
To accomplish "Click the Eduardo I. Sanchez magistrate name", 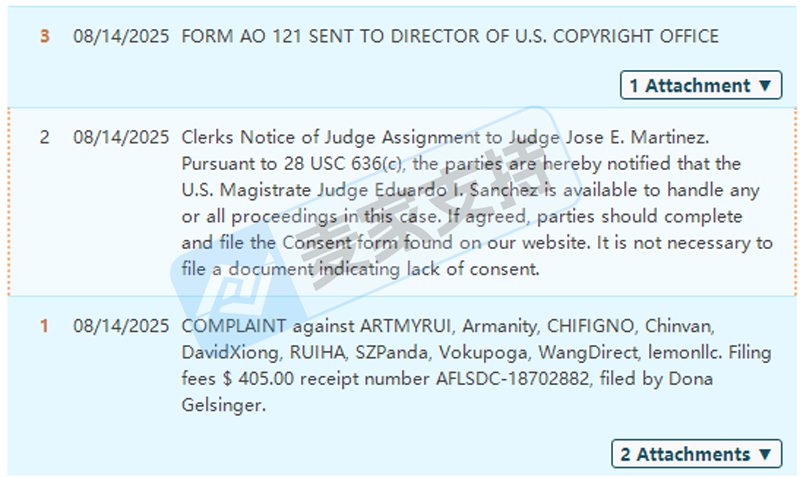I will 456,190.
